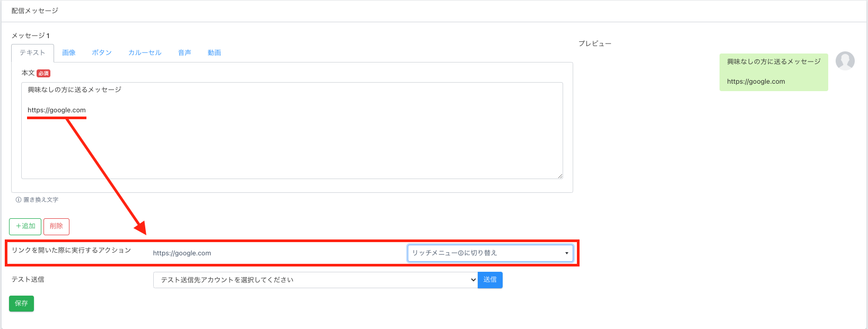Click the user avatar in preview
This screenshot has width=868, height=329.
pos(845,61)
